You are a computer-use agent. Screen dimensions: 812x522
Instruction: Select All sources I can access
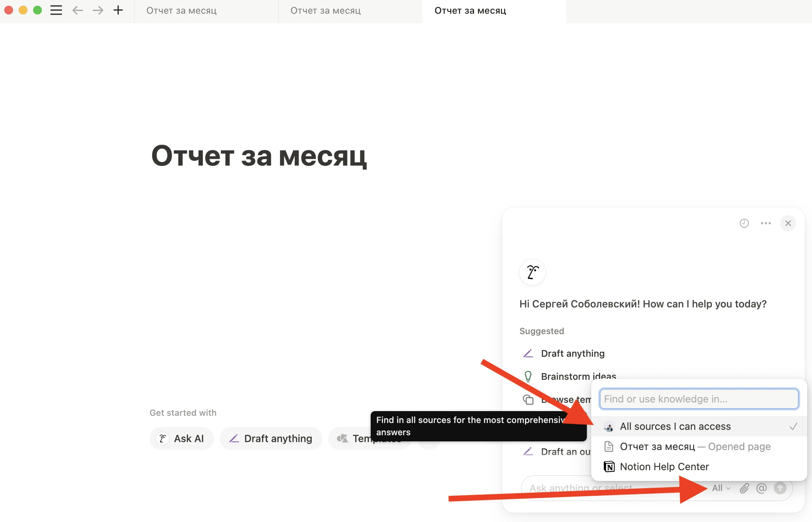pyautogui.click(x=699, y=426)
